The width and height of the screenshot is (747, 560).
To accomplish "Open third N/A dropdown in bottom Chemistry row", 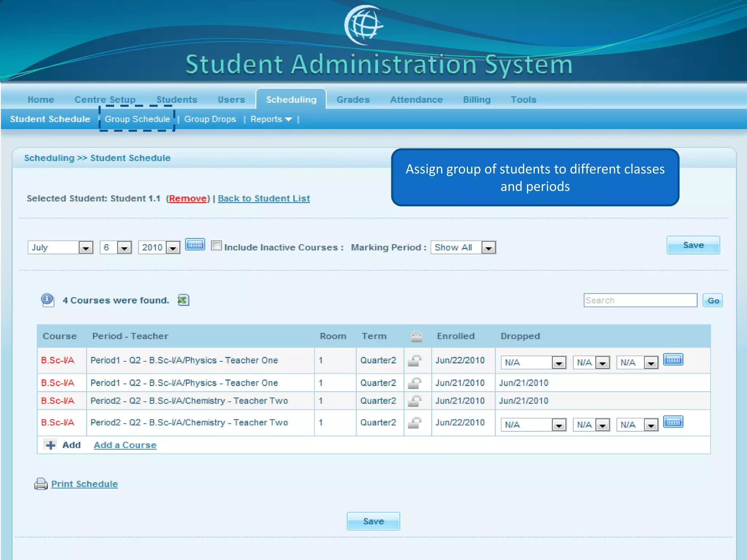I will coord(637,425).
